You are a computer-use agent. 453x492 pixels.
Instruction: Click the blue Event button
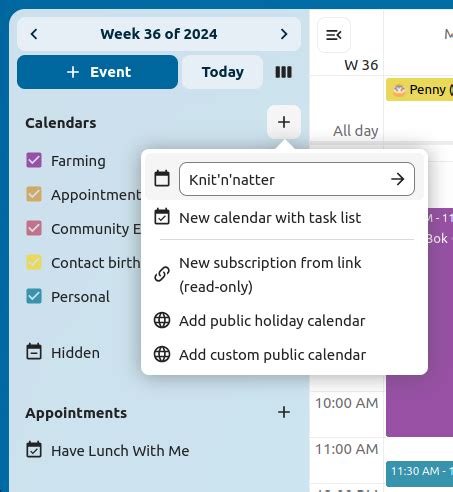coord(97,72)
